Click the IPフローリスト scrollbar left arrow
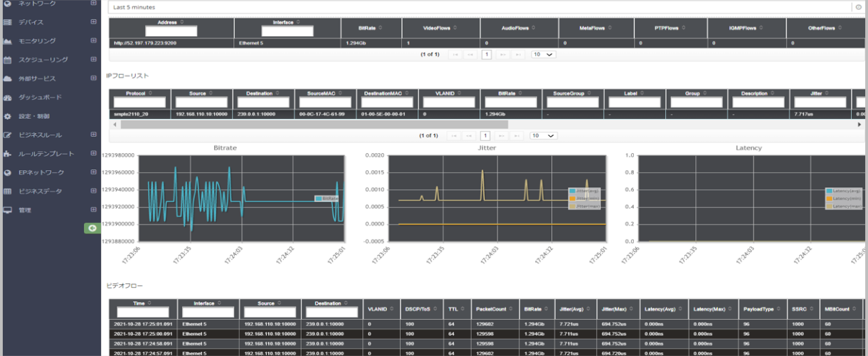868x356 pixels. tap(114, 124)
